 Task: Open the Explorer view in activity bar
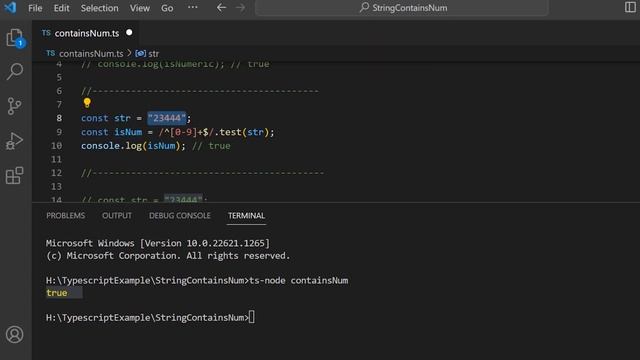coord(15,38)
